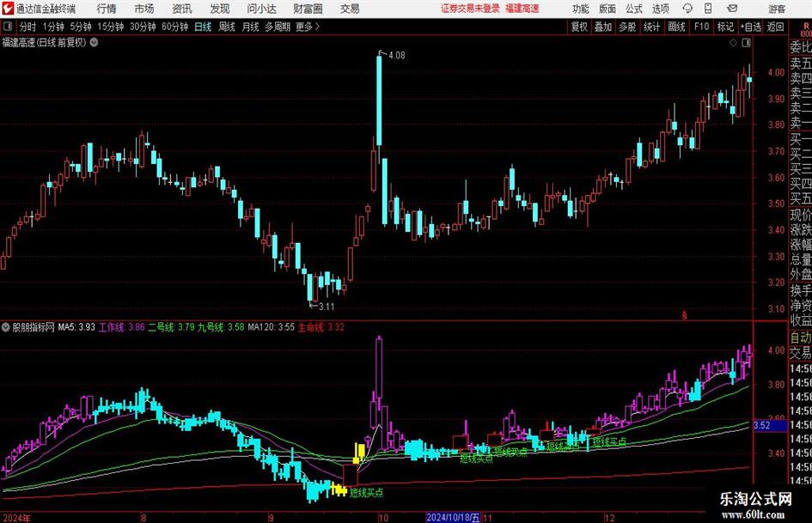Open the 资讯 menu
812x523 pixels.
point(182,9)
